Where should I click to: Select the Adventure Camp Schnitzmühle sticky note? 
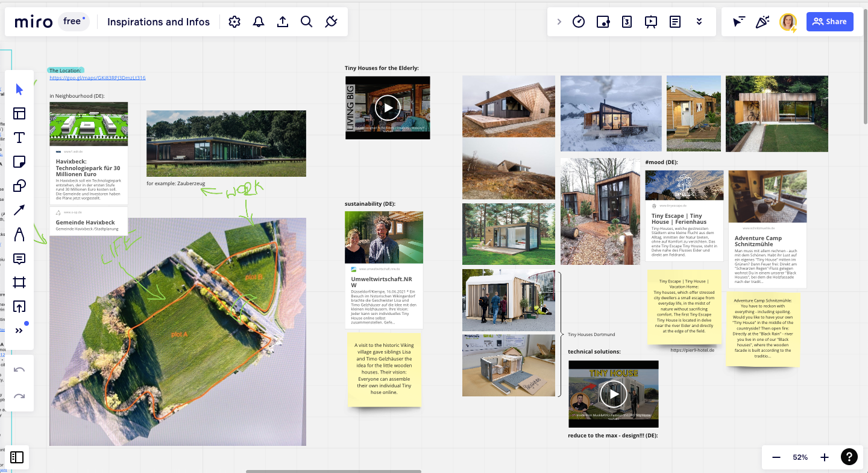click(x=763, y=329)
